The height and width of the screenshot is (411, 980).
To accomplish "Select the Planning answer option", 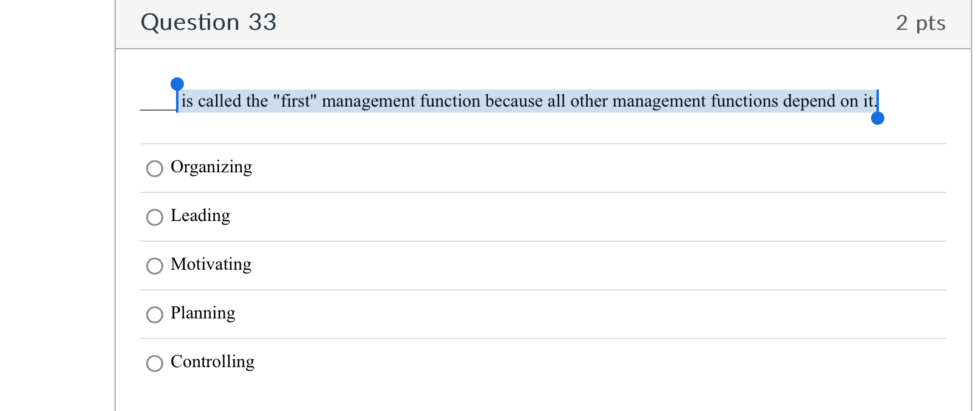I will click(x=155, y=315).
